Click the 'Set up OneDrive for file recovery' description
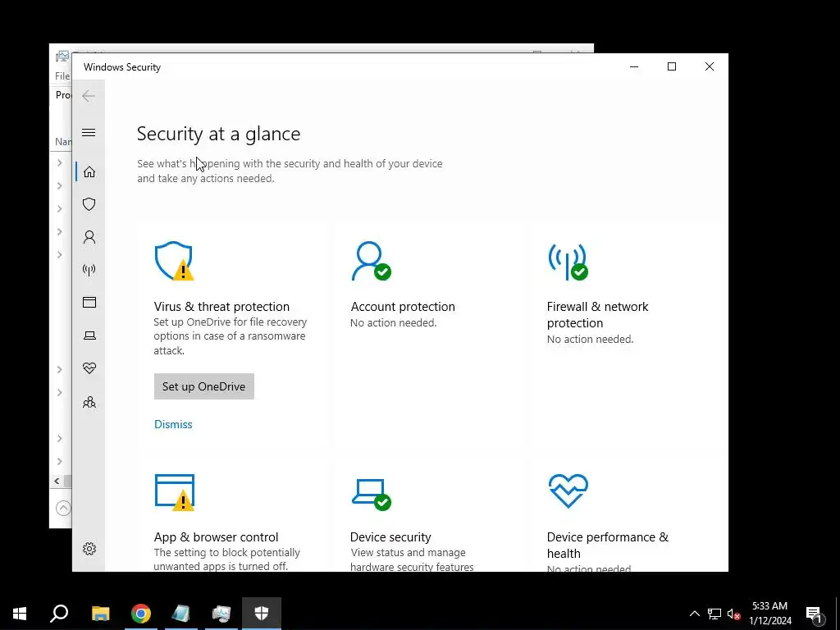The height and width of the screenshot is (630, 840). coord(231,336)
